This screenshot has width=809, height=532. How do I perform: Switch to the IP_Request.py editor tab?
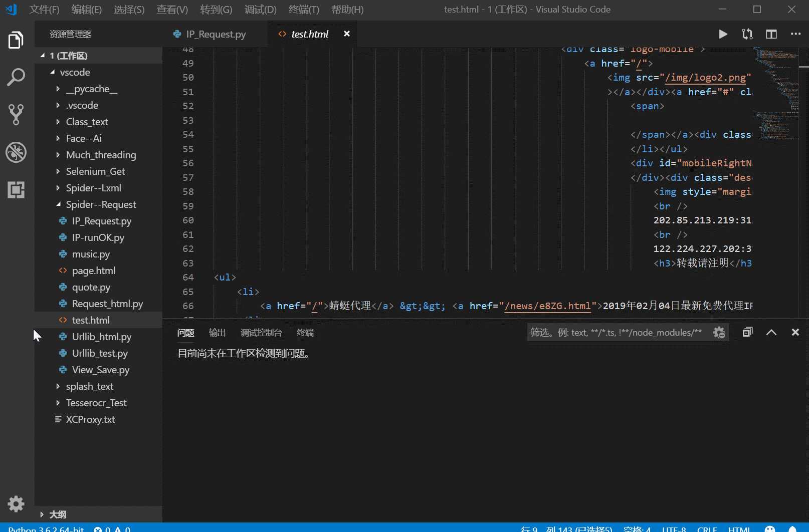pos(215,34)
